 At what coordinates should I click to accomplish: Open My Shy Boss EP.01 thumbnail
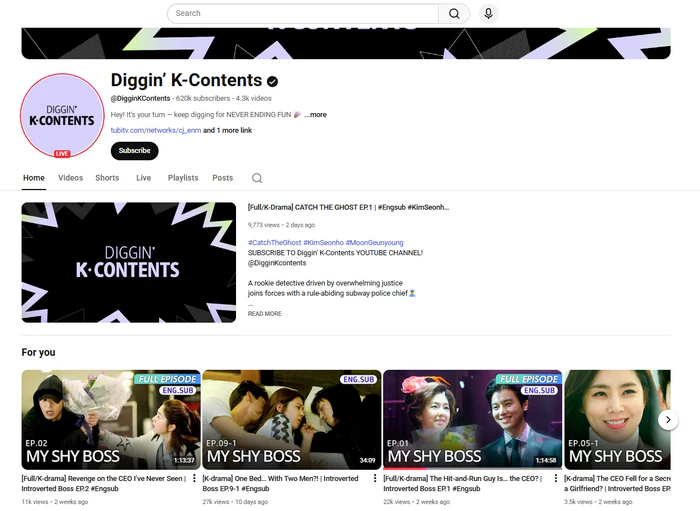pyautogui.click(x=473, y=420)
